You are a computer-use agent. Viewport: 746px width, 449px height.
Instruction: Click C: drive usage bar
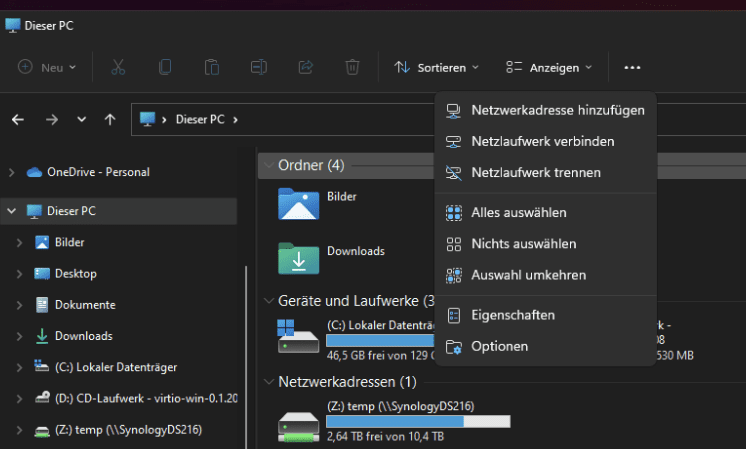[x=380, y=341]
